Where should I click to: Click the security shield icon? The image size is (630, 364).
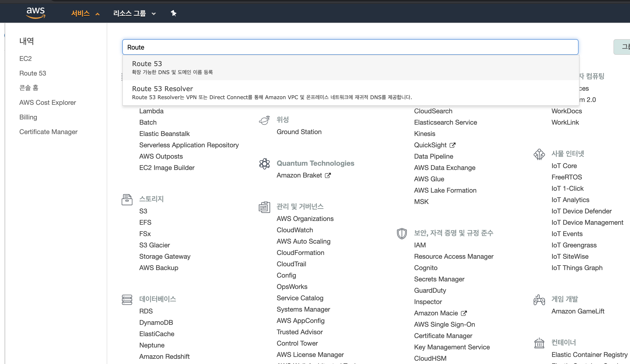click(x=401, y=233)
